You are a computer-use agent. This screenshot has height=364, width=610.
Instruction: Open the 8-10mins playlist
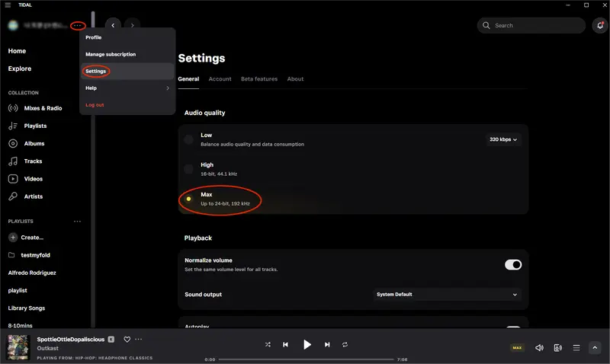[21, 325]
